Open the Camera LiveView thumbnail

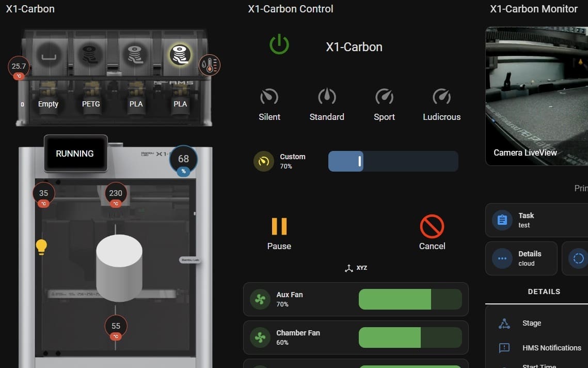536,96
